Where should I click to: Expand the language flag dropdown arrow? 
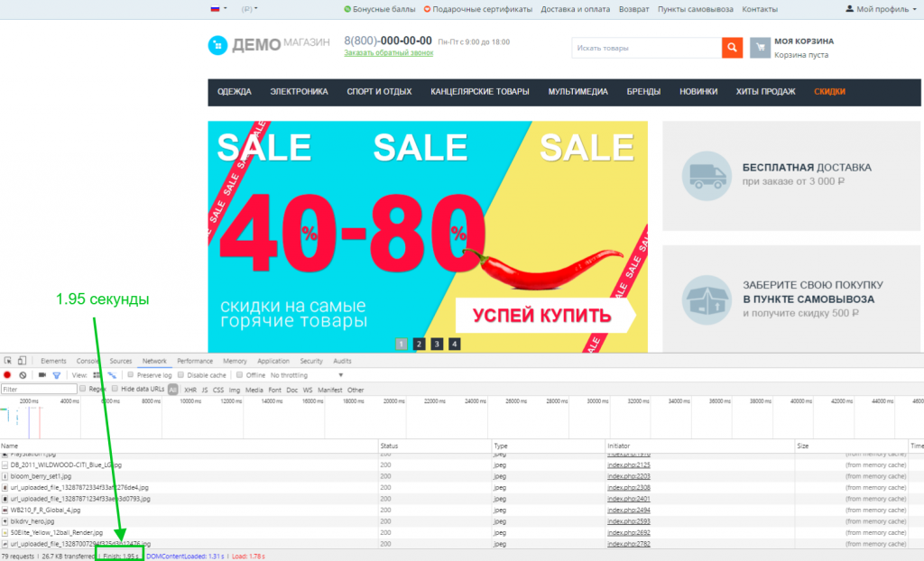click(225, 9)
